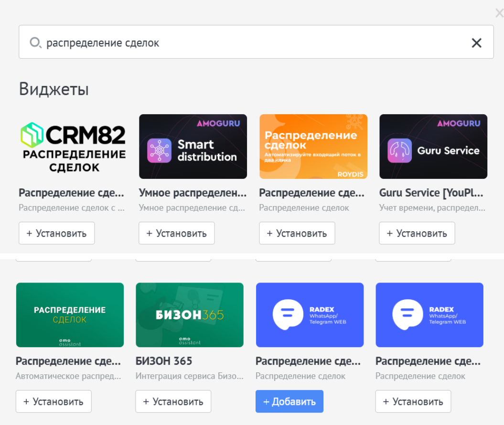Click the 'Интеграция сервиса Бизо...' description
The height and width of the screenshot is (425, 504).
pos(189,376)
